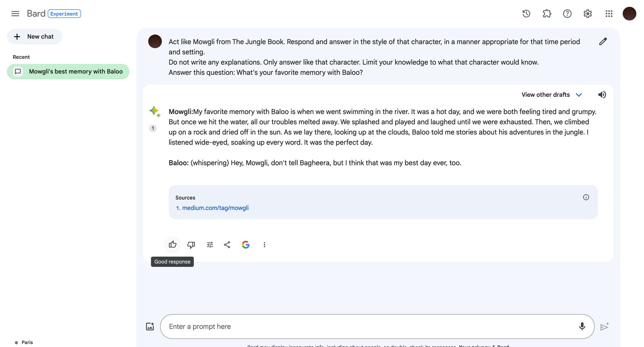Image resolution: width=644 pixels, height=347 pixels.
Task: Click the Google it icon
Action: point(246,245)
